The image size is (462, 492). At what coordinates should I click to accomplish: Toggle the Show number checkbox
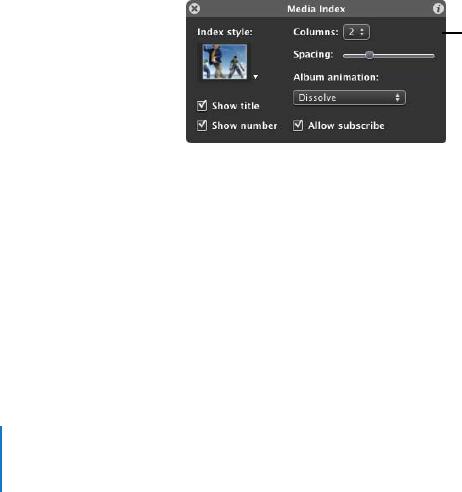[x=202, y=126]
